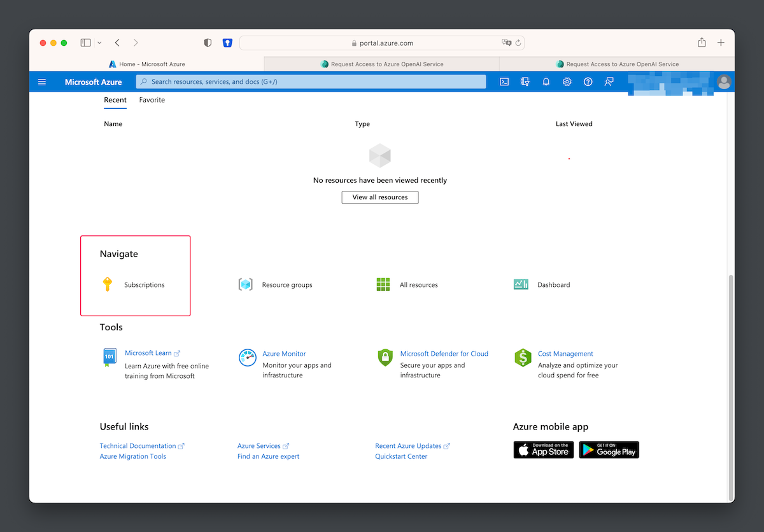Switch to the Recent tab

point(115,100)
